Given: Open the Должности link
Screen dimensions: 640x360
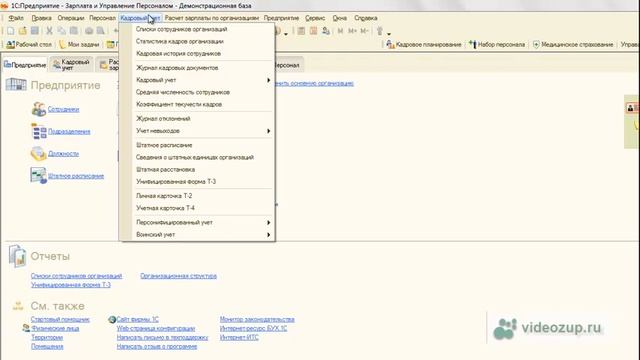Looking at the screenshot, I should point(63,154).
